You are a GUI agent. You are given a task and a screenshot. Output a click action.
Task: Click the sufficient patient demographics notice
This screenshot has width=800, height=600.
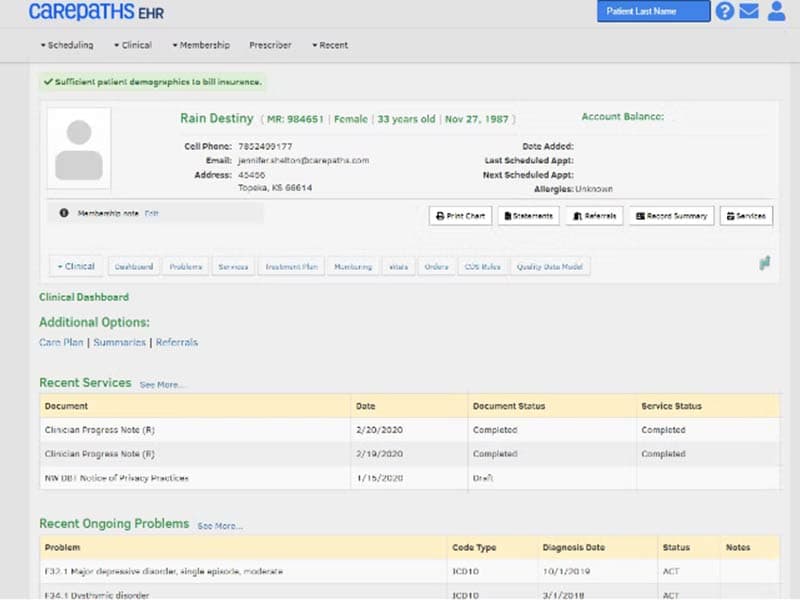pyautogui.click(x=153, y=82)
